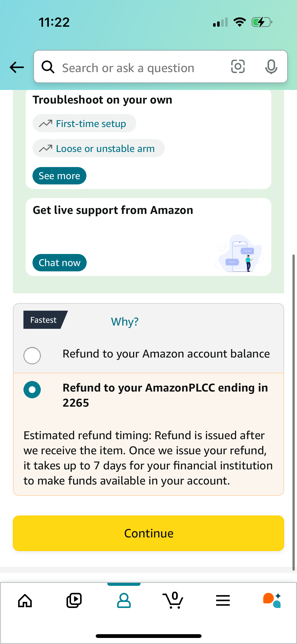Open the video reels icon in bottom navigation
The height and width of the screenshot is (644, 297).
[x=74, y=601]
